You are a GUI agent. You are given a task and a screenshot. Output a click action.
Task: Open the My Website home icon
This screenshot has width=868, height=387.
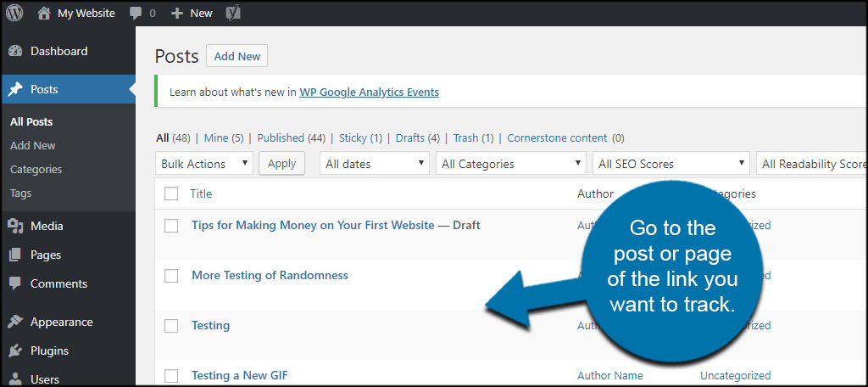pos(44,14)
